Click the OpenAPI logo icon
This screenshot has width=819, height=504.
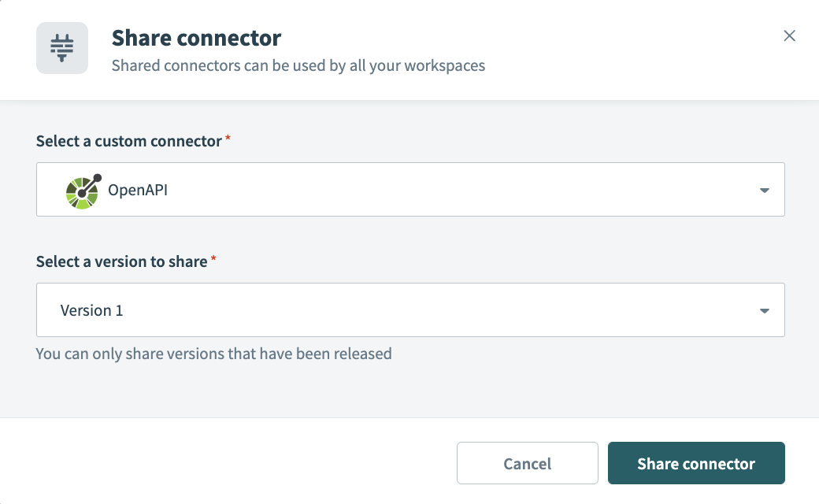(82, 190)
